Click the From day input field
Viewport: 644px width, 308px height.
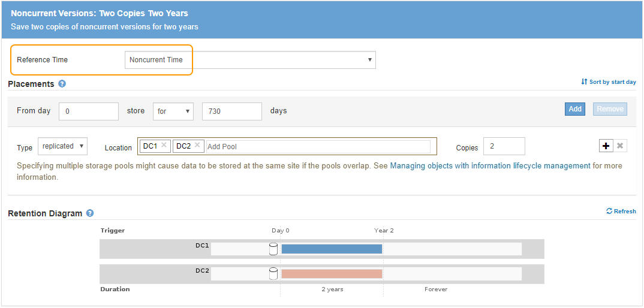[x=89, y=111]
